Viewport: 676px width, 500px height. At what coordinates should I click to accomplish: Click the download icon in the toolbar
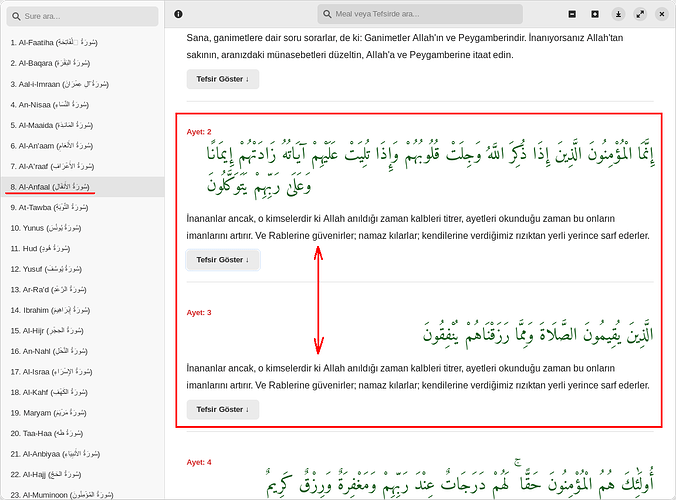point(619,15)
